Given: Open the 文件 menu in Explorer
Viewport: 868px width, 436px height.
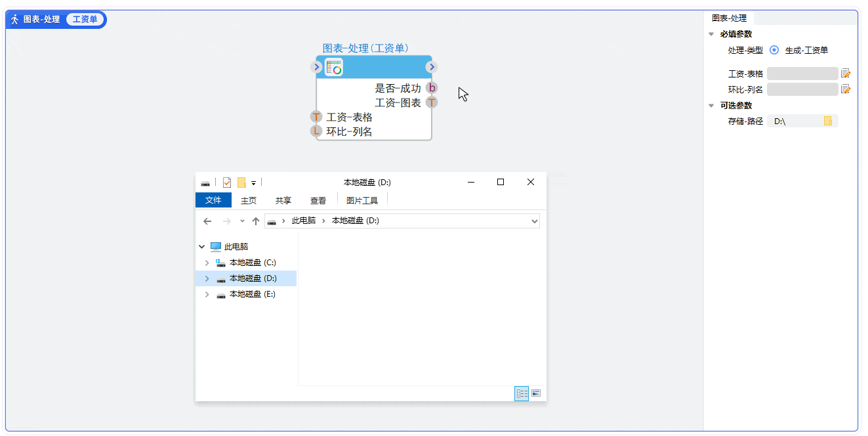Looking at the screenshot, I should click(x=213, y=200).
